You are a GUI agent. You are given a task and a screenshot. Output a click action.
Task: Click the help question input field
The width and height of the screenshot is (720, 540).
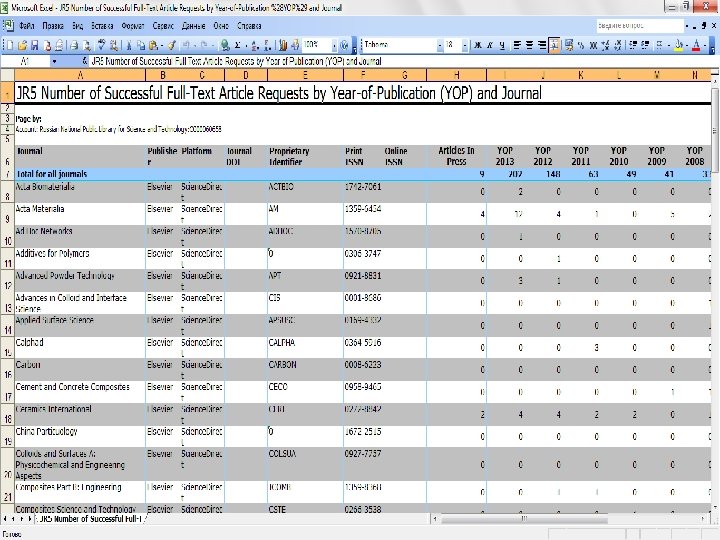click(640, 26)
